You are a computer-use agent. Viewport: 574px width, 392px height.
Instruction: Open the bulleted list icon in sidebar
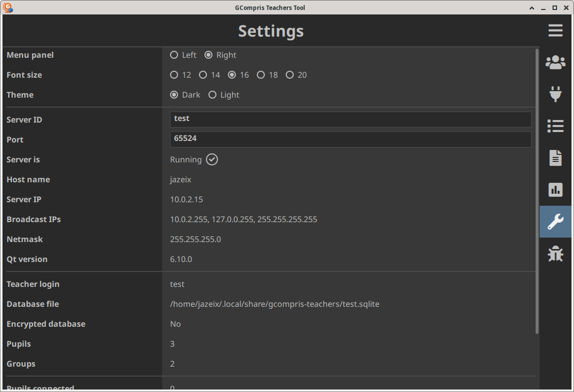[555, 126]
